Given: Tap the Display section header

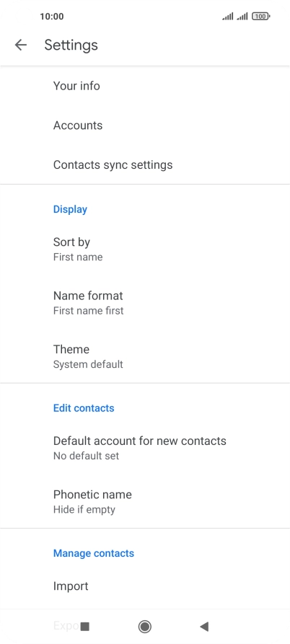Looking at the screenshot, I should tap(70, 209).
